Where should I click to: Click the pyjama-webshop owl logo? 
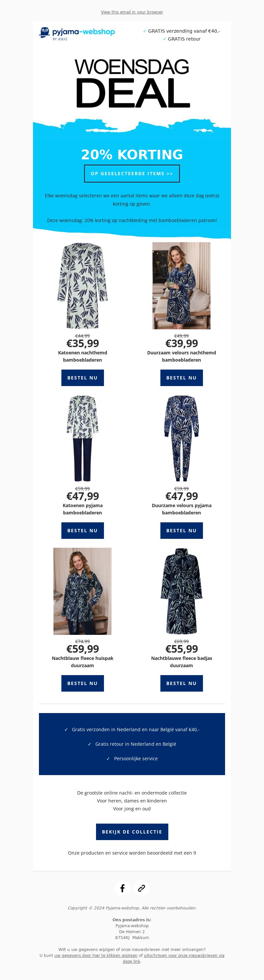click(x=77, y=33)
